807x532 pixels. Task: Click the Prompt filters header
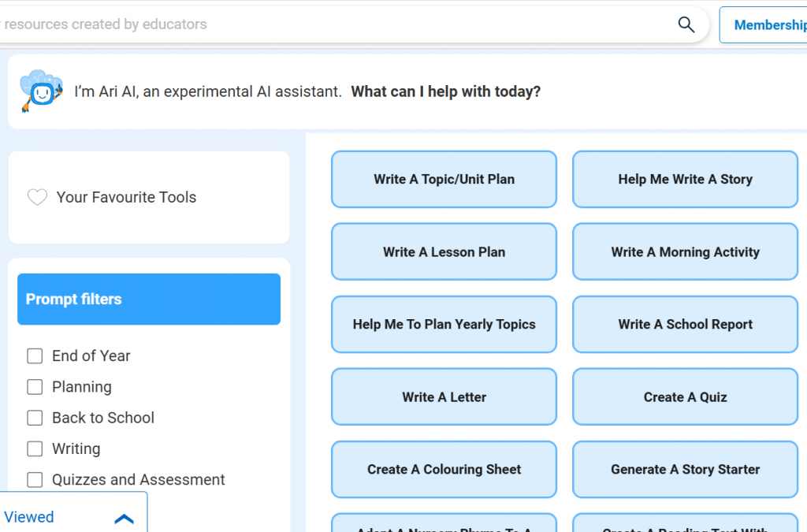pos(149,299)
